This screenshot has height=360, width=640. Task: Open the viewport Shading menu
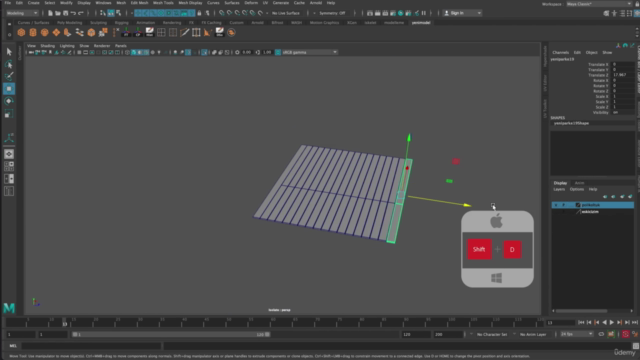click(47, 46)
